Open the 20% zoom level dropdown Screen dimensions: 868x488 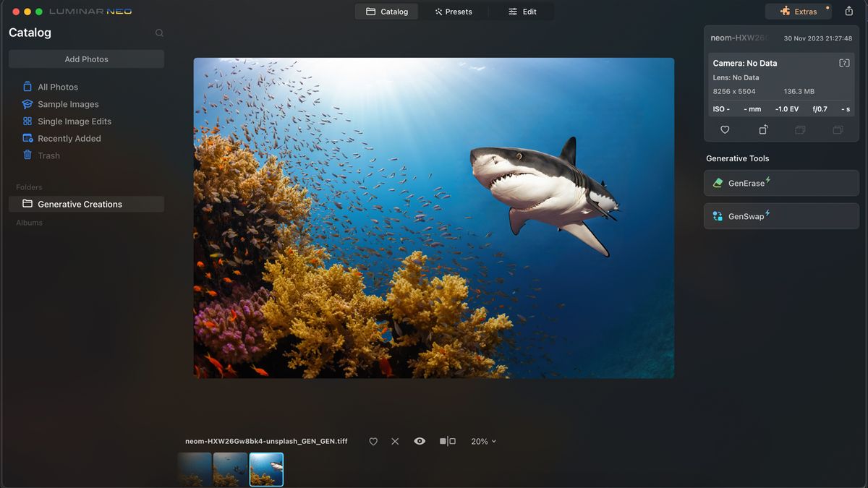(482, 441)
